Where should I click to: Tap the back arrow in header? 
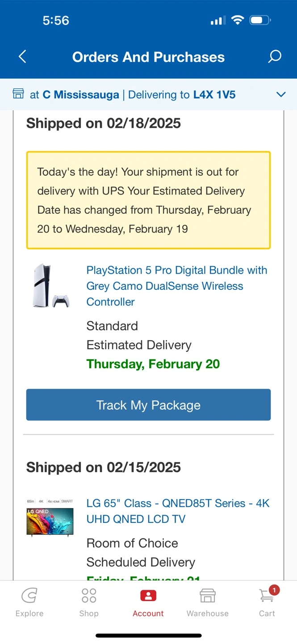[x=23, y=57]
